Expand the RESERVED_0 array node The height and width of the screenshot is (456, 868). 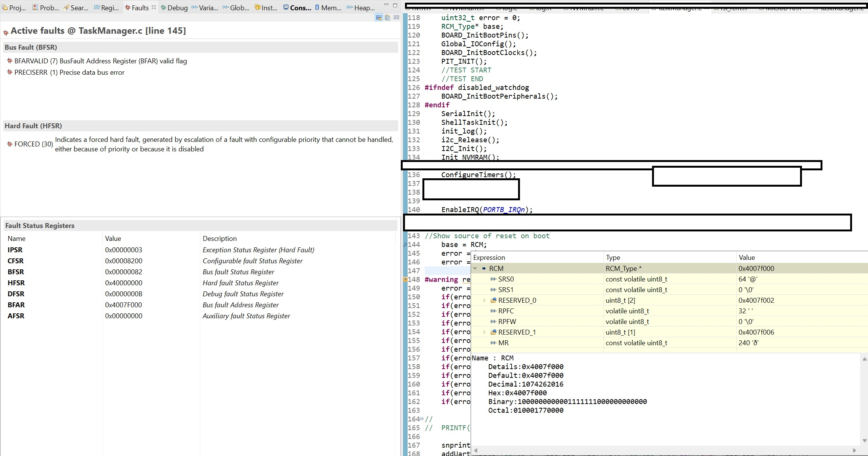pyautogui.click(x=484, y=300)
